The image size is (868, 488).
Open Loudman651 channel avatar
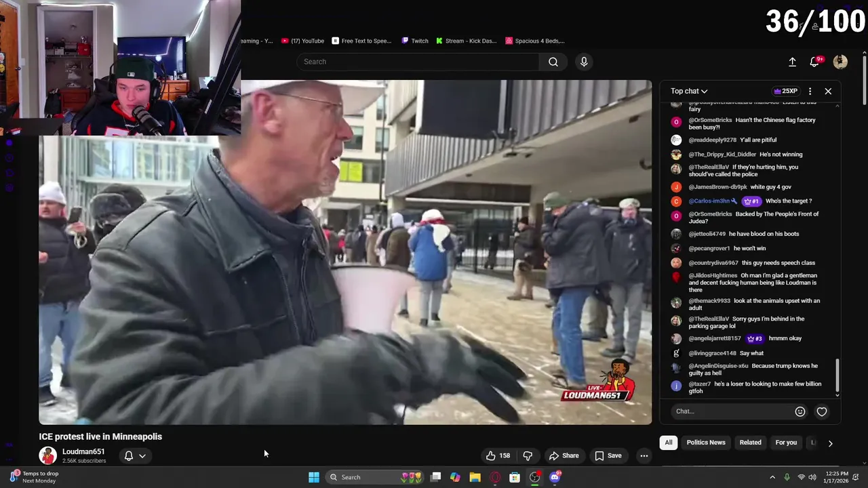coord(47,455)
